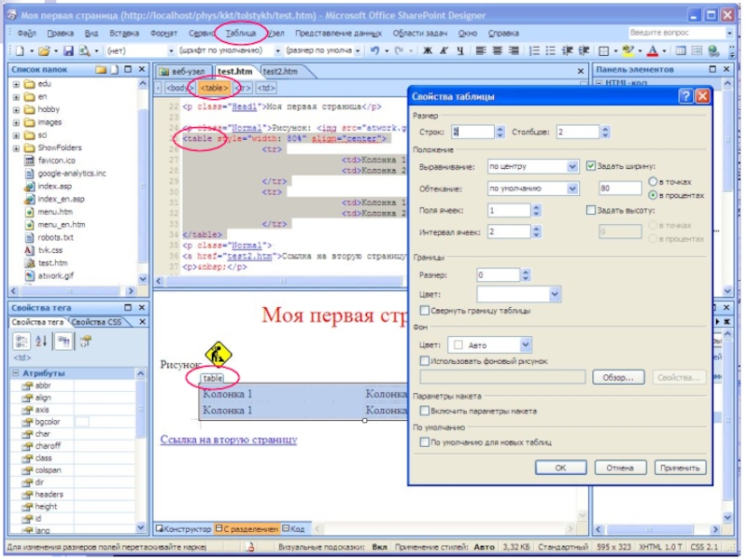Click the bgcolor swatch in attributes
747x560 pixels.
81,422
